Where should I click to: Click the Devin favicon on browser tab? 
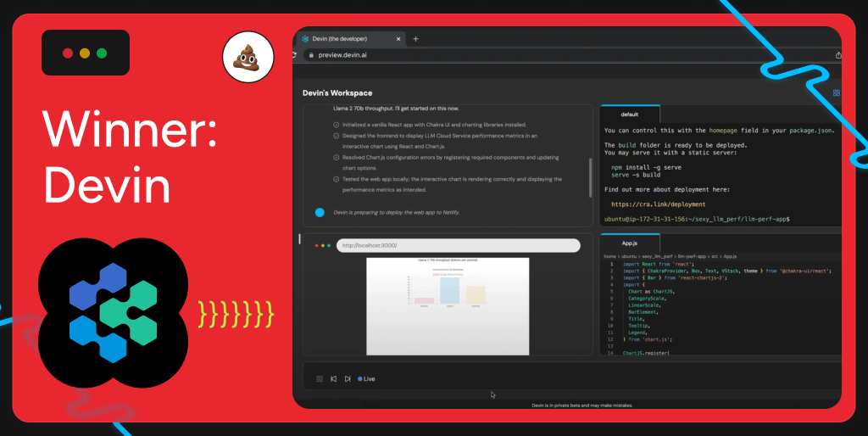click(x=305, y=39)
